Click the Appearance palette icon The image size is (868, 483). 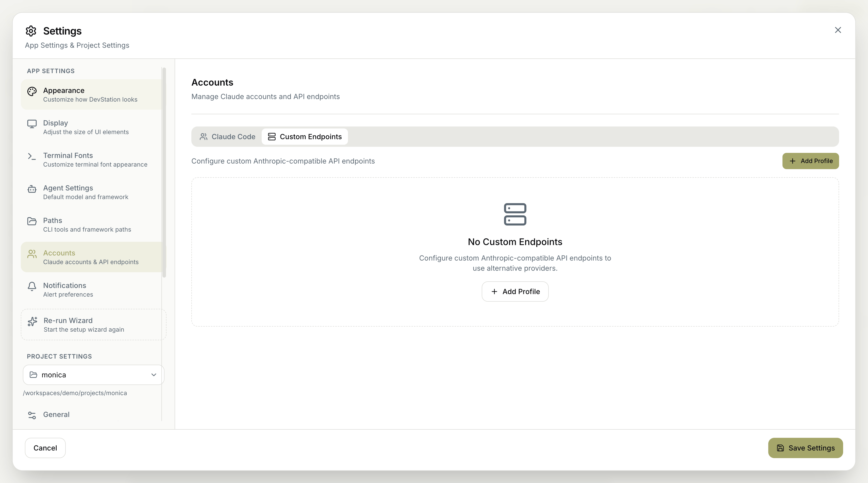pos(32,91)
